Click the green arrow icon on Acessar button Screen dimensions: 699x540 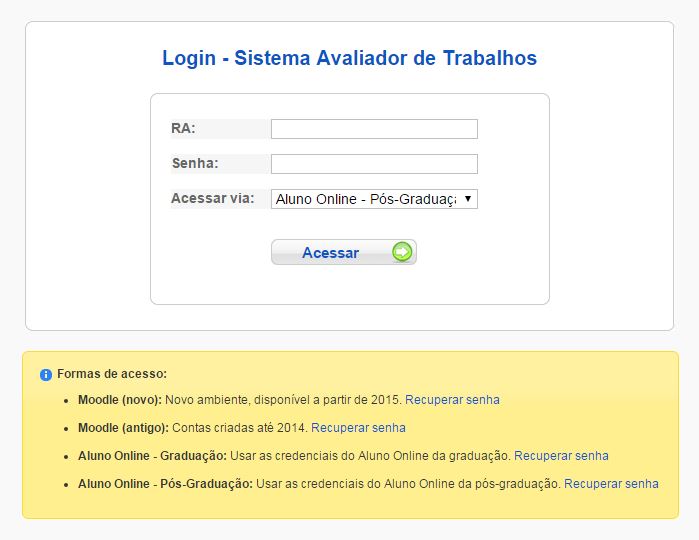coord(402,252)
